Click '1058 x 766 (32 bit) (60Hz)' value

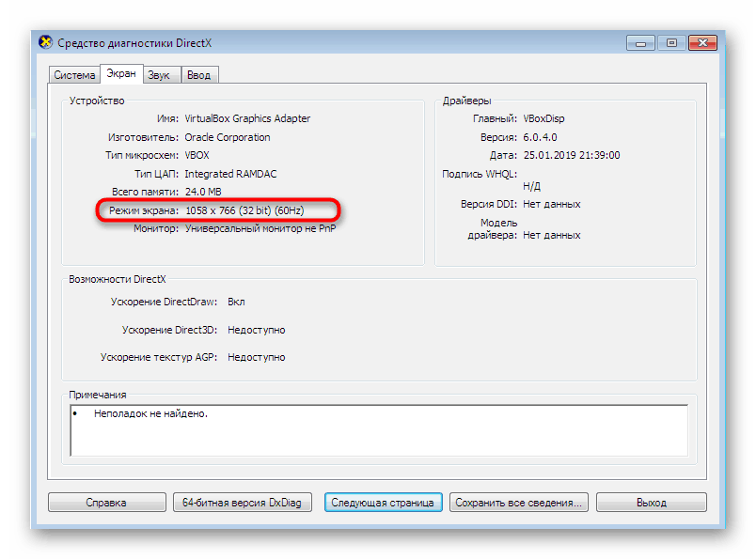tap(244, 210)
